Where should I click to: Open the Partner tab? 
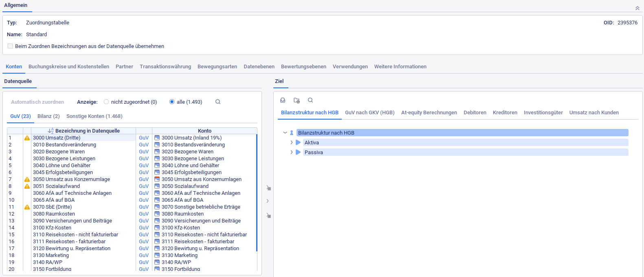[x=124, y=66]
